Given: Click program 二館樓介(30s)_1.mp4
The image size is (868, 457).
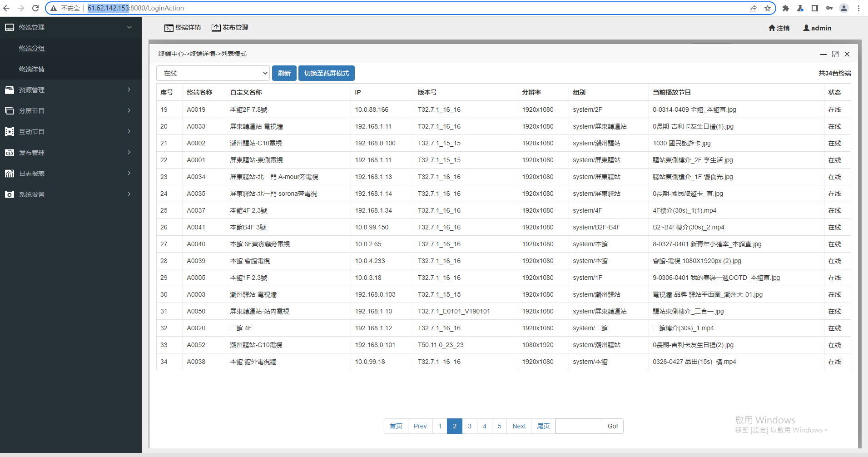Looking at the screenshot, I should click(x=683, y=328).
